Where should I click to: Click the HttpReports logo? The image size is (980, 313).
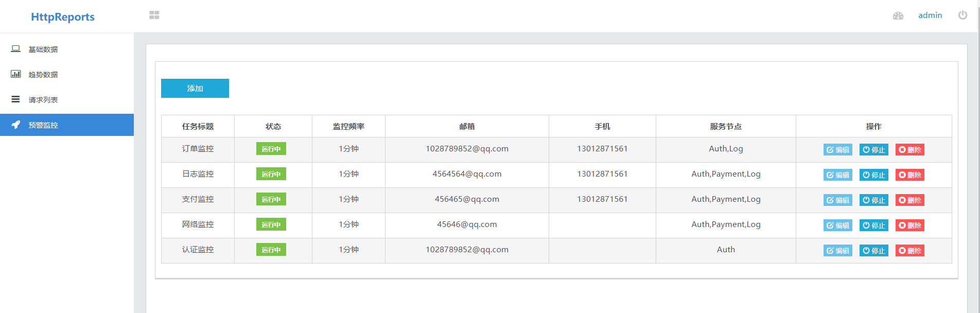pos(63,17)
